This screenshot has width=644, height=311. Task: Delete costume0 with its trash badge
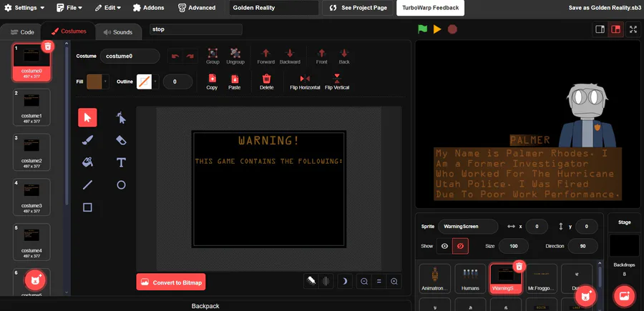[48, 46]
